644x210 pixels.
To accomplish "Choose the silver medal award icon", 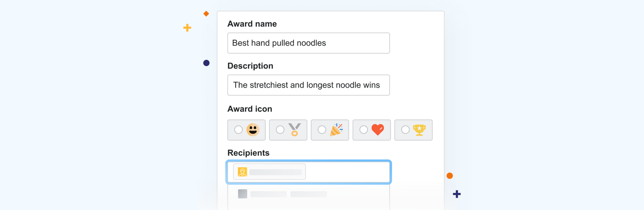I will (294, 130).
